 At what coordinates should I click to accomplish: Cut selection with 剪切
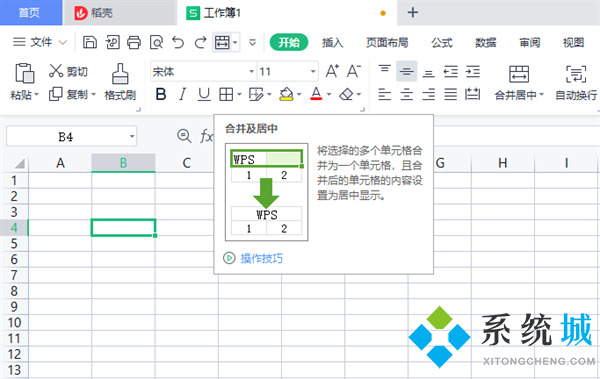68,71
